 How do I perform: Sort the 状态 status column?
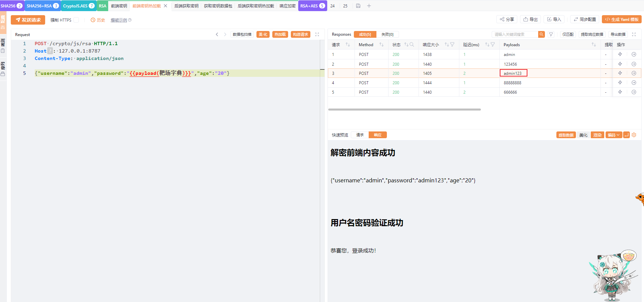pos(406,44)
